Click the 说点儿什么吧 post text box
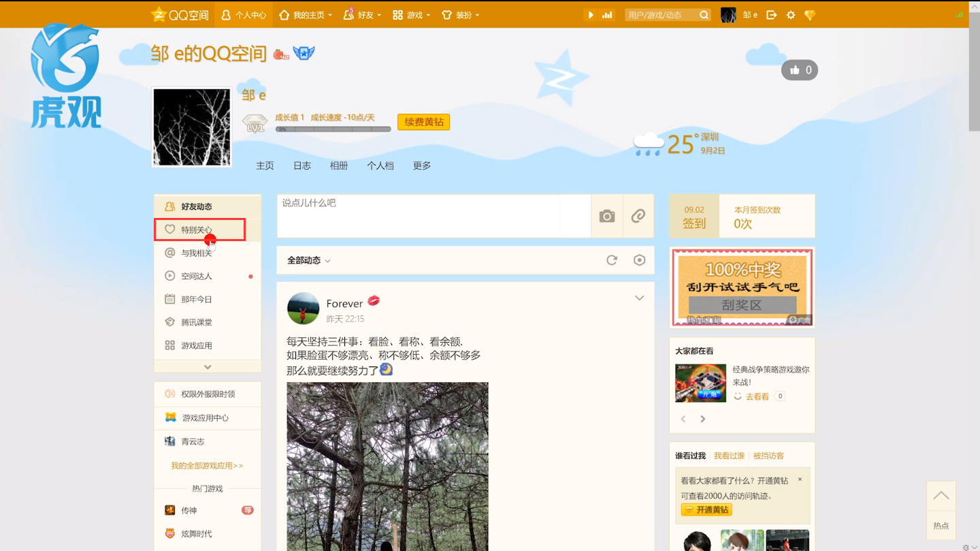This screenshot has height=551, width=980. (x=434, y=216)
